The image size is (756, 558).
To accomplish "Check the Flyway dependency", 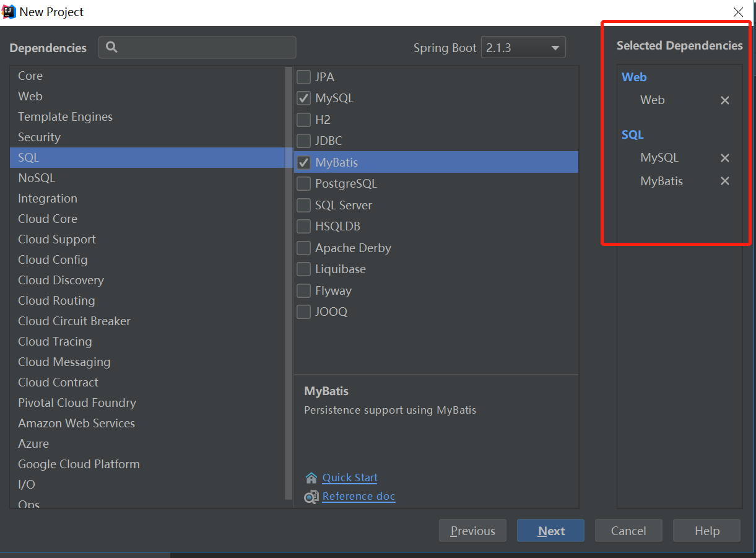I will tap(304, 290).
